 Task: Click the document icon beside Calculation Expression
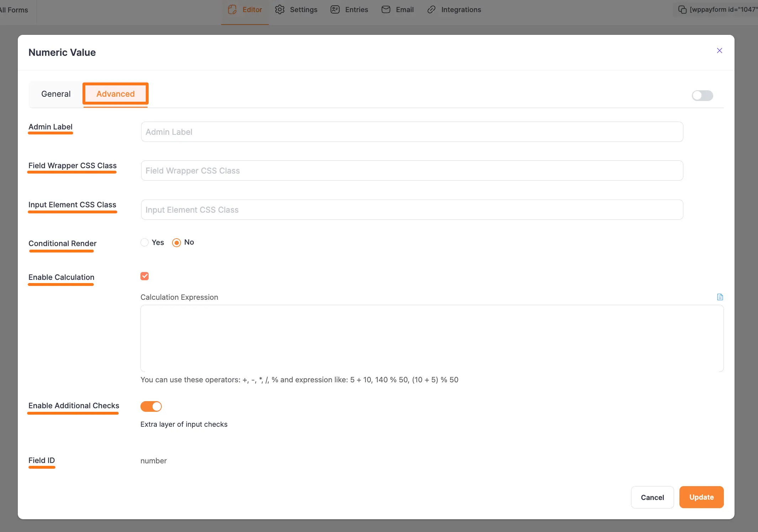[720, 297]
